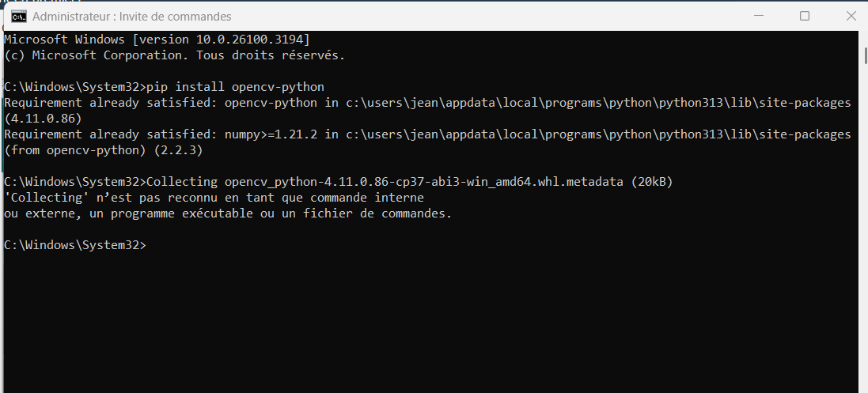Maximize the command prompt window
Screen dimensions: 868x393
coord(805,16)
